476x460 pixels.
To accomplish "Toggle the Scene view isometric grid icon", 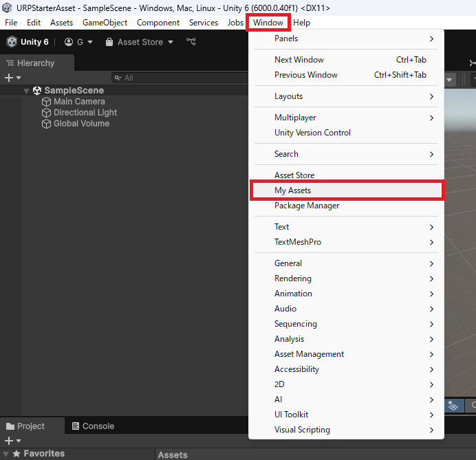I will pos(453,406).
